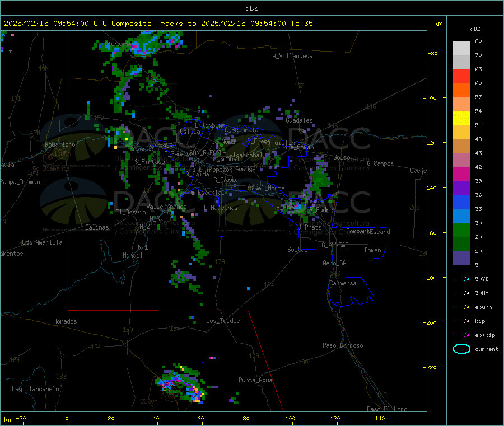Select the 60 dBZ red color swatch

pos(461,76)
